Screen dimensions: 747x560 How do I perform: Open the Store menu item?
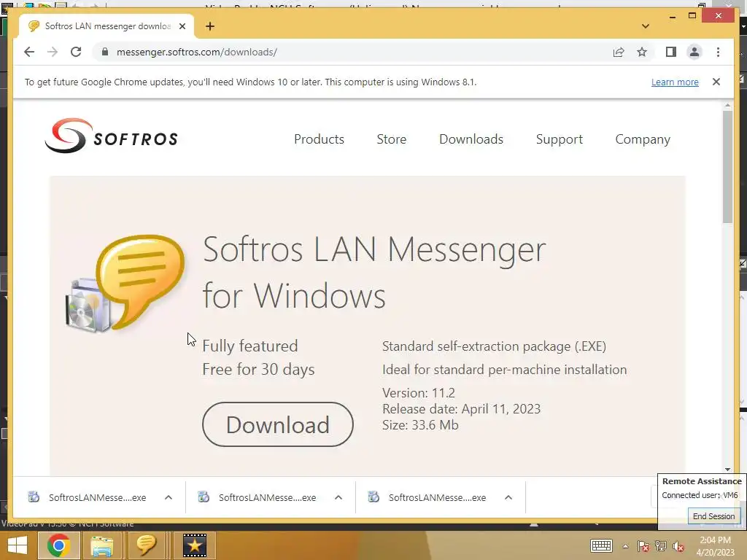tap(391, 139)
